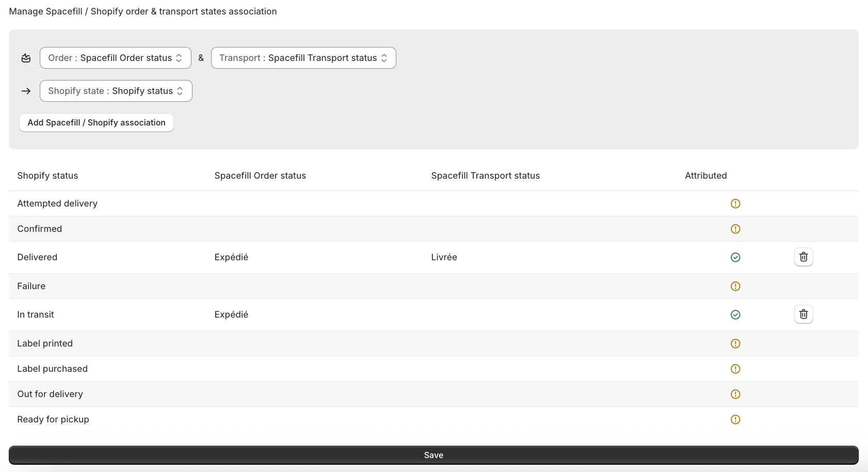This screenshot has height=472, width=868.
Task: Click warning icon for Label printed row
Action: pyautogui.click(x=735, y=343)
